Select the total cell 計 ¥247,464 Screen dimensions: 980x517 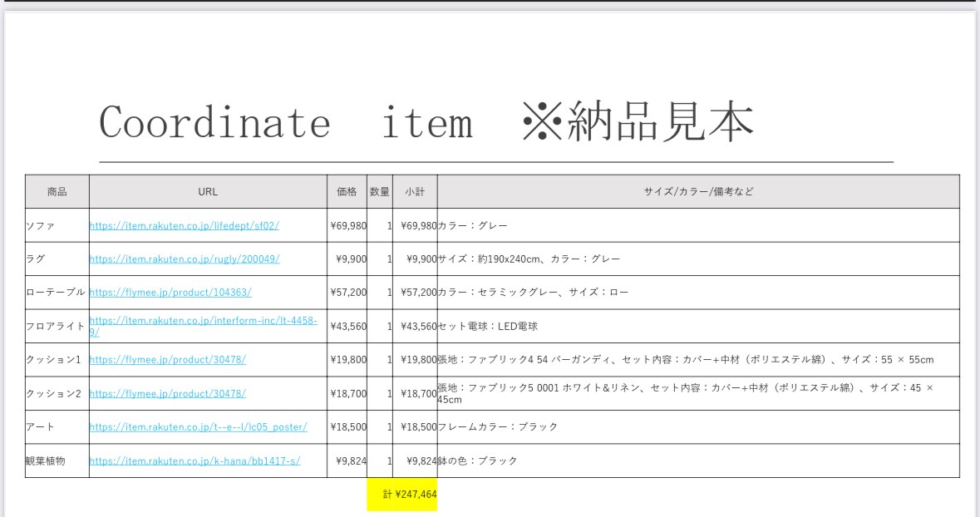401,495
